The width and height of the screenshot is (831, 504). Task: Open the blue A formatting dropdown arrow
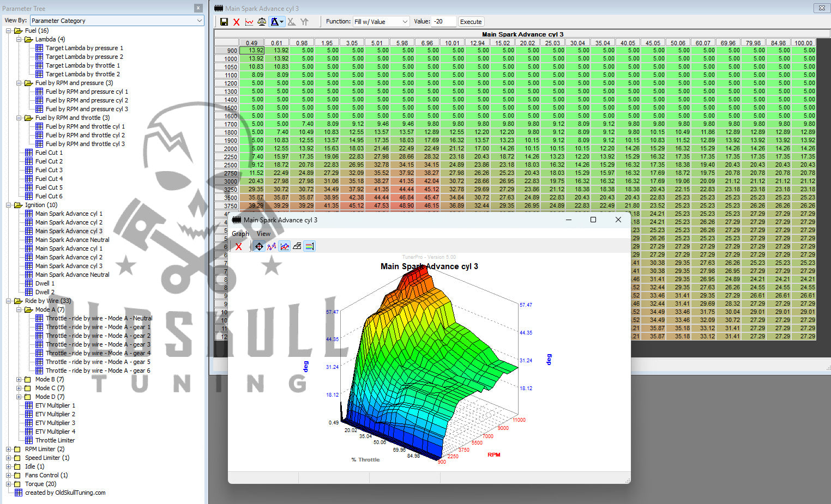tap(282, 22)
